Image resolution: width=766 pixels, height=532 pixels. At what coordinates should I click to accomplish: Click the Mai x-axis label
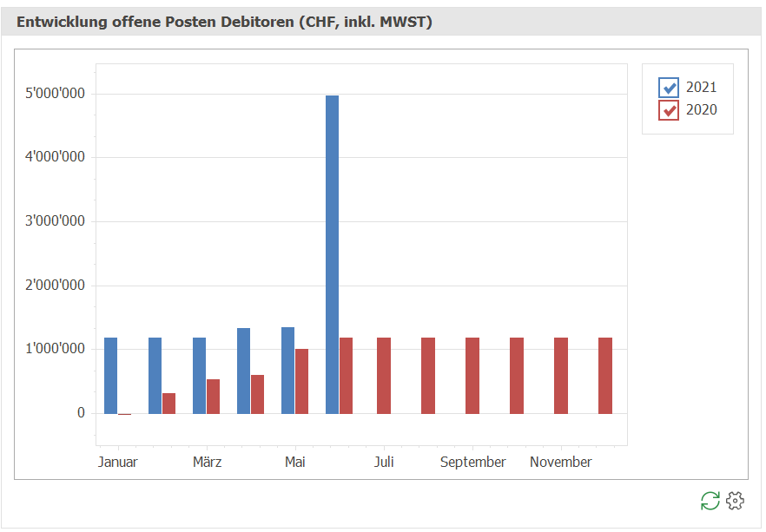(295, 462)
